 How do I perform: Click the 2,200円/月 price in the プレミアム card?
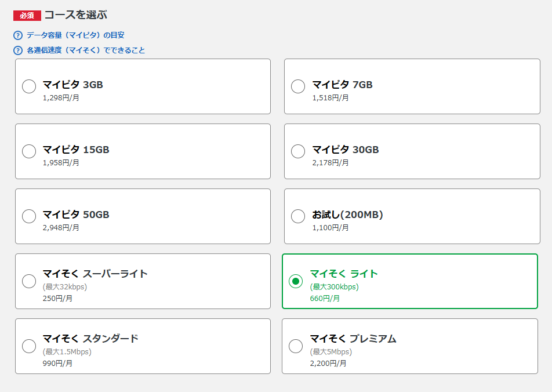point(328,364)
